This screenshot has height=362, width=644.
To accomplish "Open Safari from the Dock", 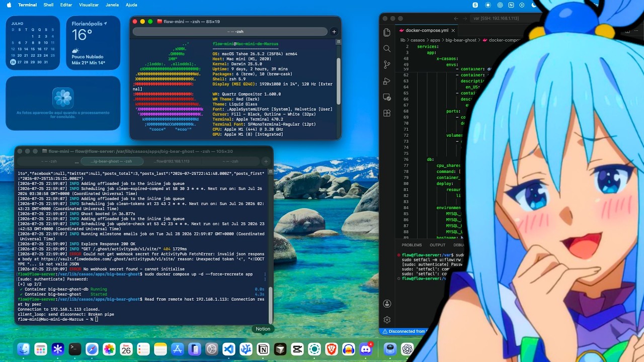I will (x=92, y=349).
